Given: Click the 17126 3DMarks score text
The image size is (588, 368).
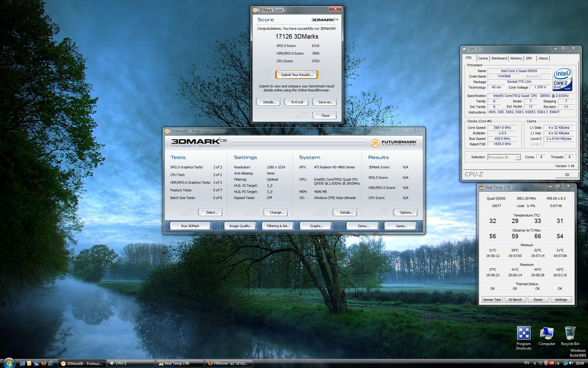Looking at the screenshot, I should tap(297, 36).
